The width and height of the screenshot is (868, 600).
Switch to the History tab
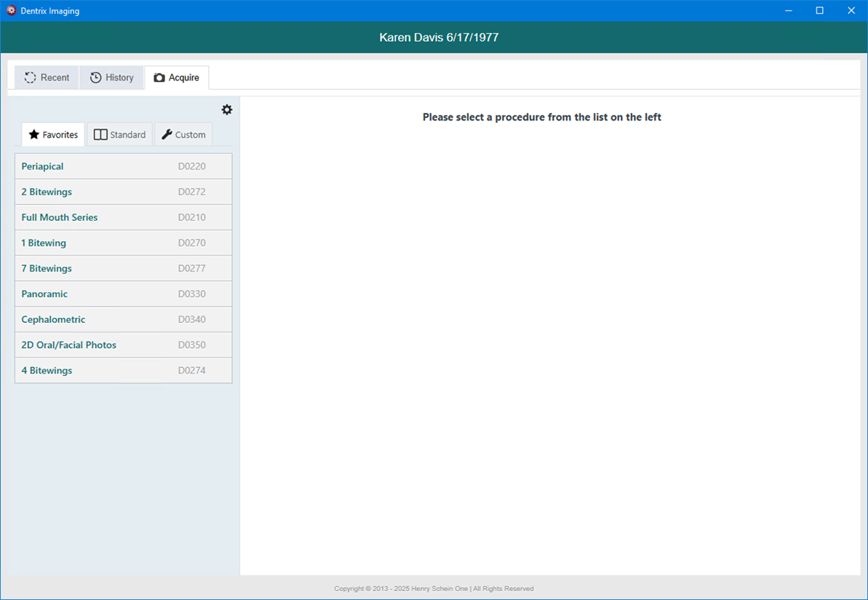pyautogui.click(x=112, y=78)
